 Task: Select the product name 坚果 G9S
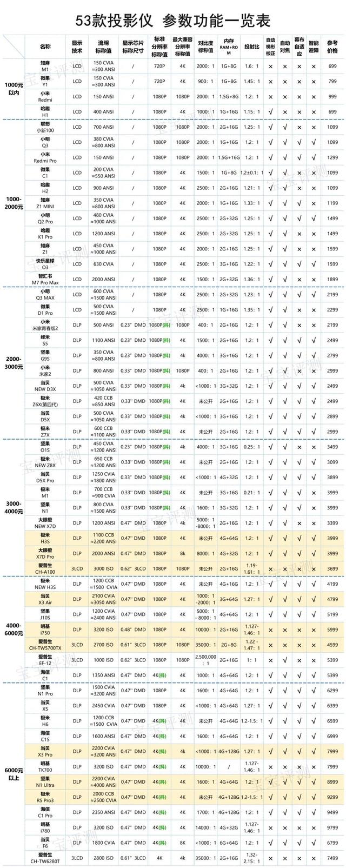click(x=45, y=355)
